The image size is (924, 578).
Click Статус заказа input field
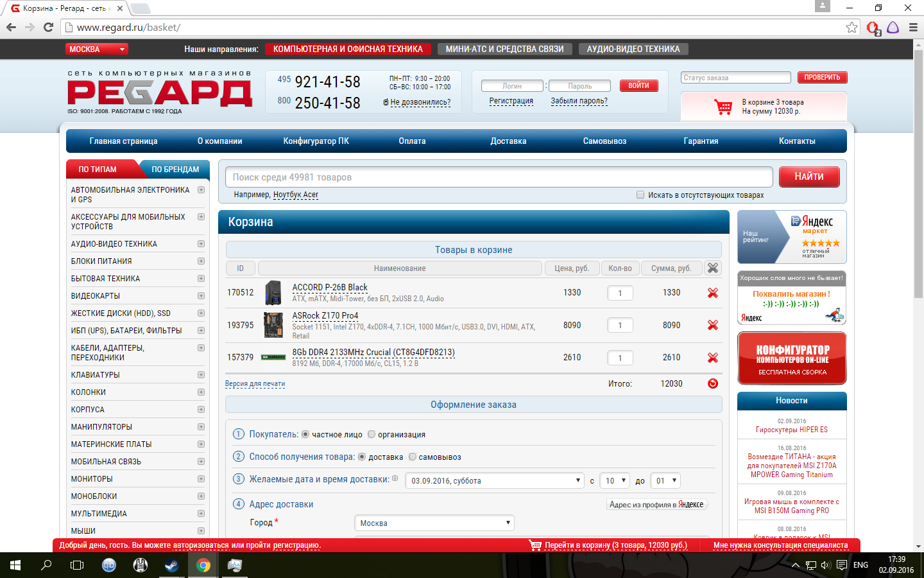(x=735, y=78)
